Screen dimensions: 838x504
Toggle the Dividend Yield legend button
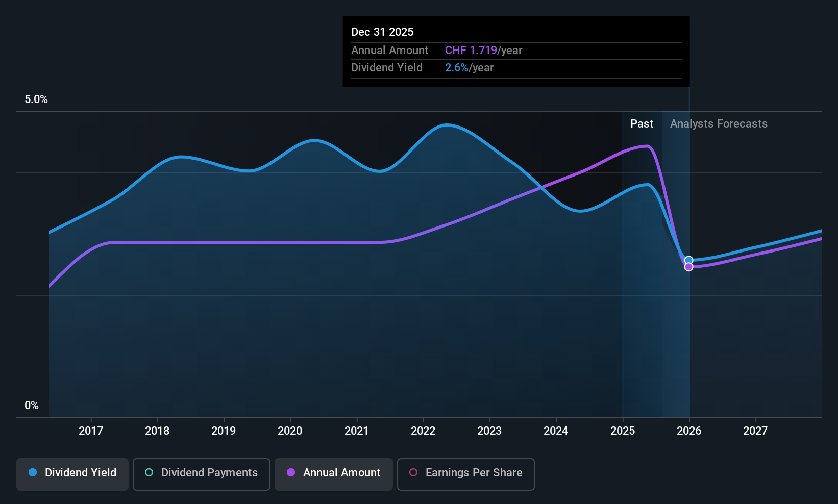[72, 474]
